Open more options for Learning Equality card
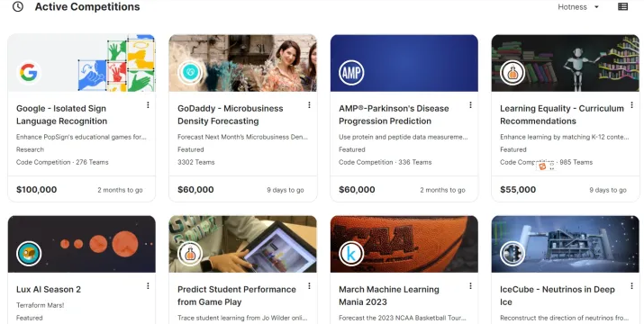 pyautogui.click(x=631, y=105)
